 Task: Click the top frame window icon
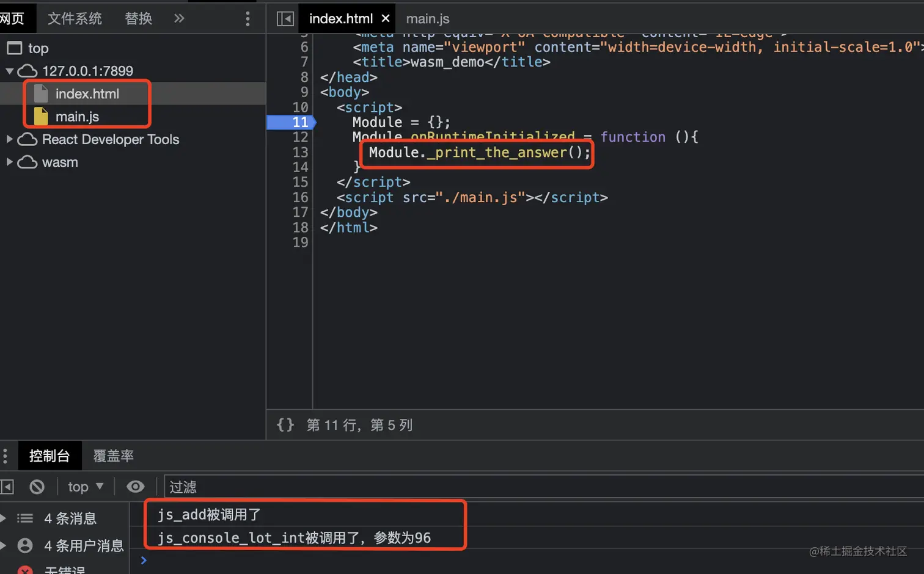tap(15, 48)
